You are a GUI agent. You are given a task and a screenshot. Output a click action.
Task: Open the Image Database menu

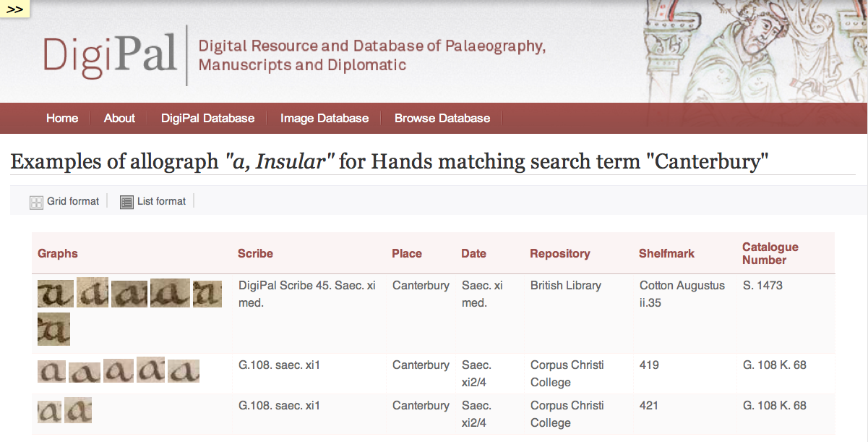tap(325, 118)
